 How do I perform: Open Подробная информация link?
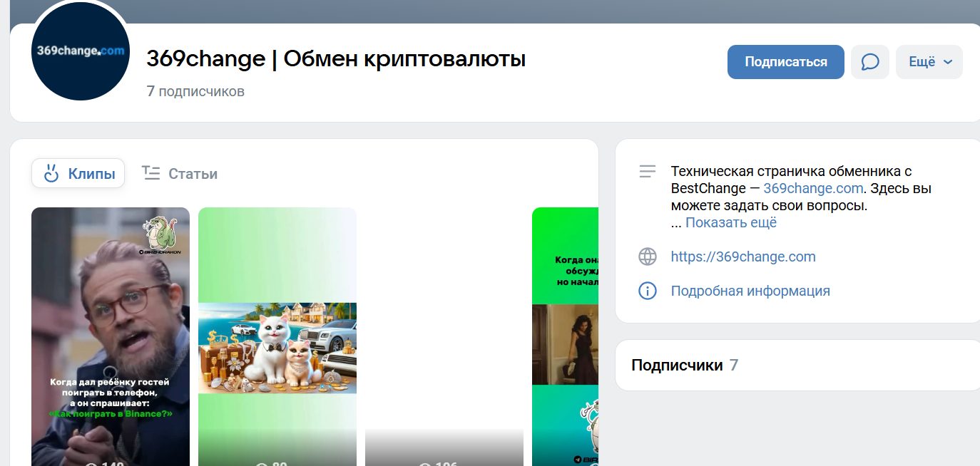point(750,291)
